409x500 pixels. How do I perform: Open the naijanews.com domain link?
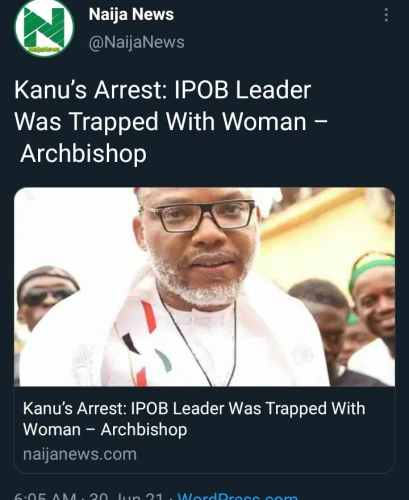[80, 454]
